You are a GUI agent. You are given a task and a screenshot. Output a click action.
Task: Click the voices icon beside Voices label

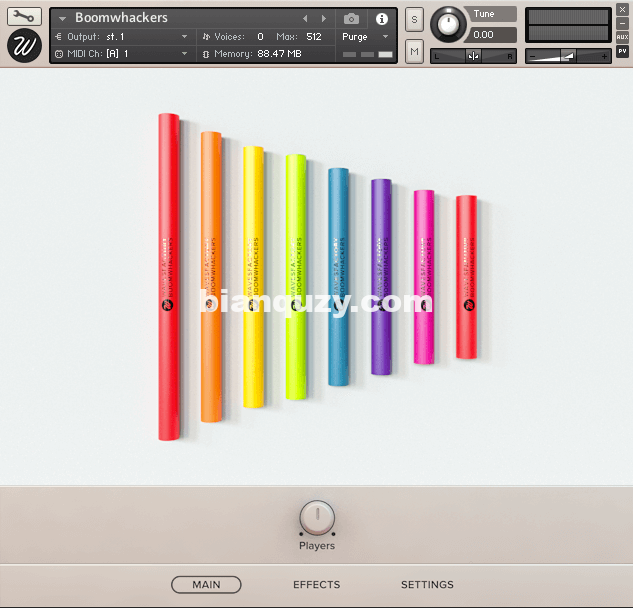coord(206,37)
